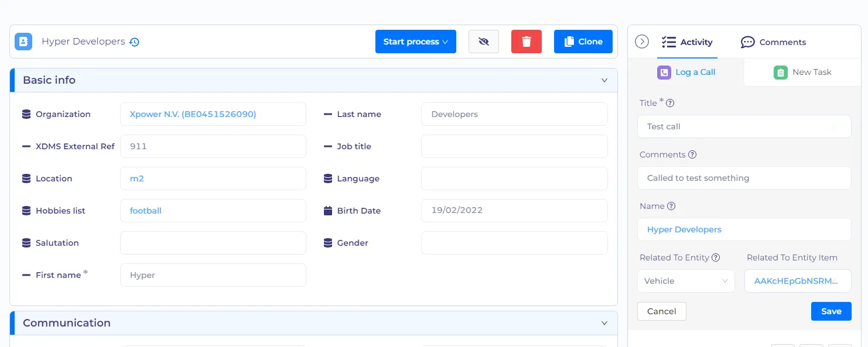868x347 pixels.
Task: Click the help icon next to Title
Action: pyautogui.click(x=671, y=103)
